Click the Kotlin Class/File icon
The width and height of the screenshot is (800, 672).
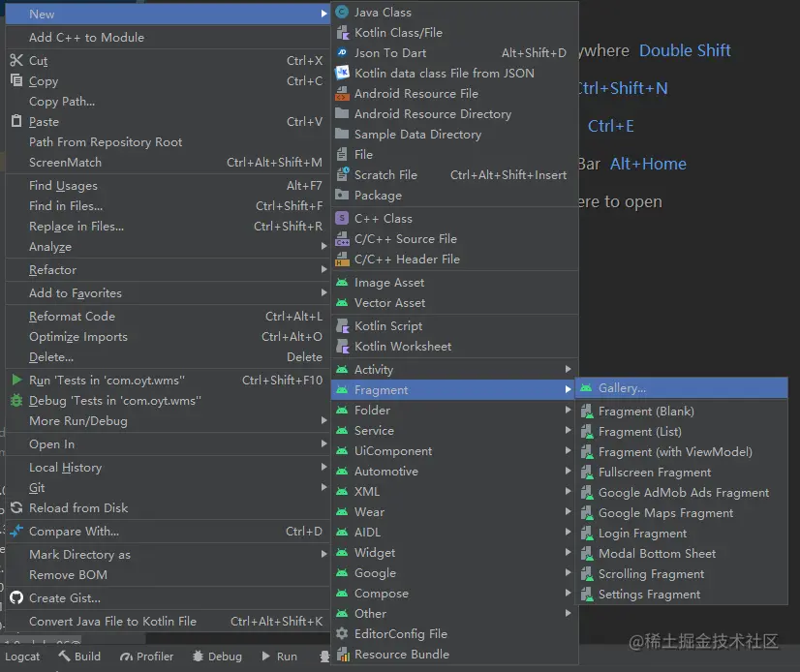[x=342, y=33]
